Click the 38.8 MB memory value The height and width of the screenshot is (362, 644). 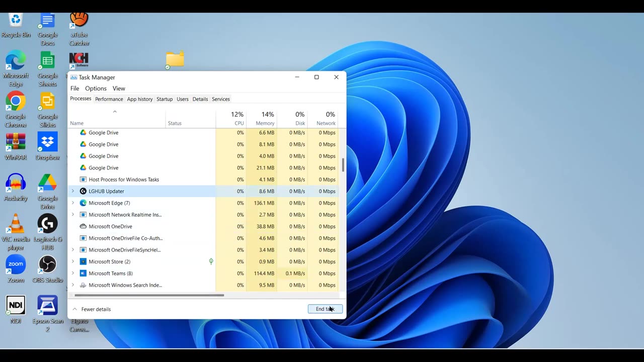[265, 226]
